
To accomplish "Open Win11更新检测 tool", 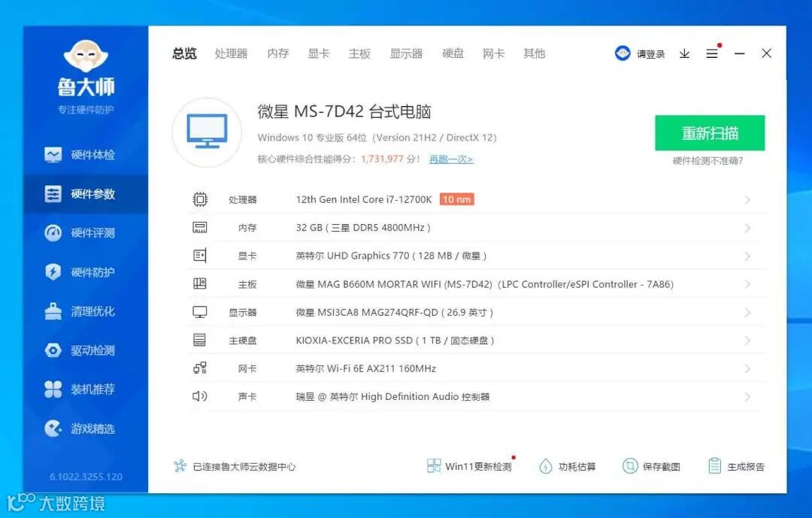I will coord(470,466).
